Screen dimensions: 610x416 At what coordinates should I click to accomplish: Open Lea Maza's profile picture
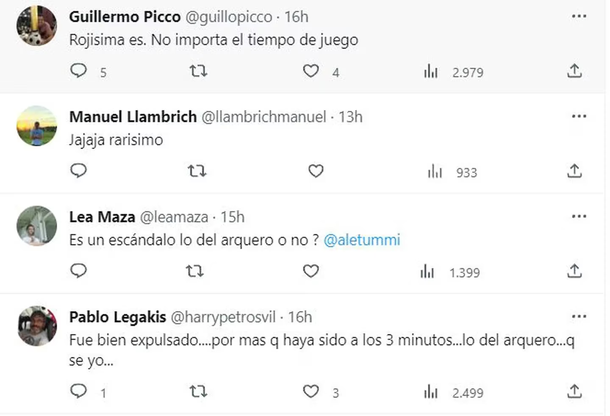(37, 226)
